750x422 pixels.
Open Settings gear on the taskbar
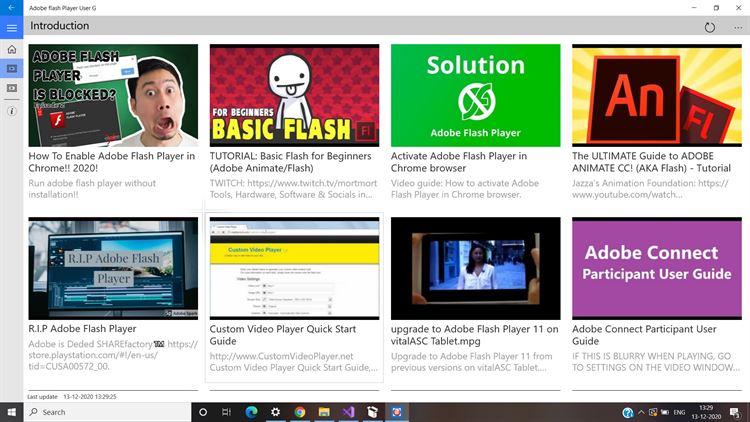(x=276, y=412)
